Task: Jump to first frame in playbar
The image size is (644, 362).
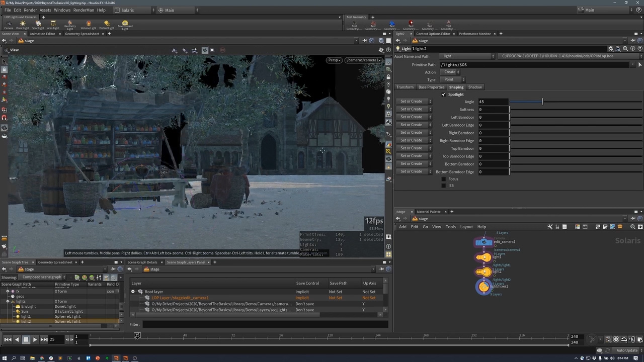Action: click(x=8, y=340)
